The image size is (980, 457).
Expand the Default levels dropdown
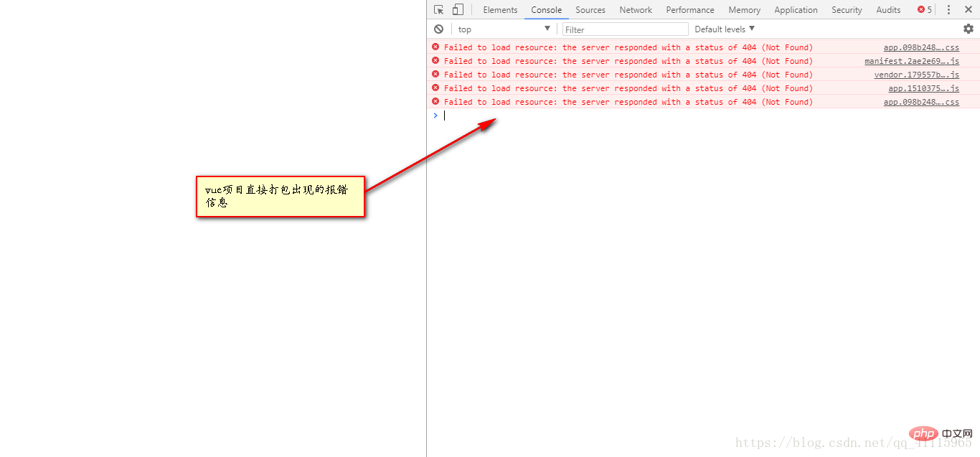pos(725,29)
